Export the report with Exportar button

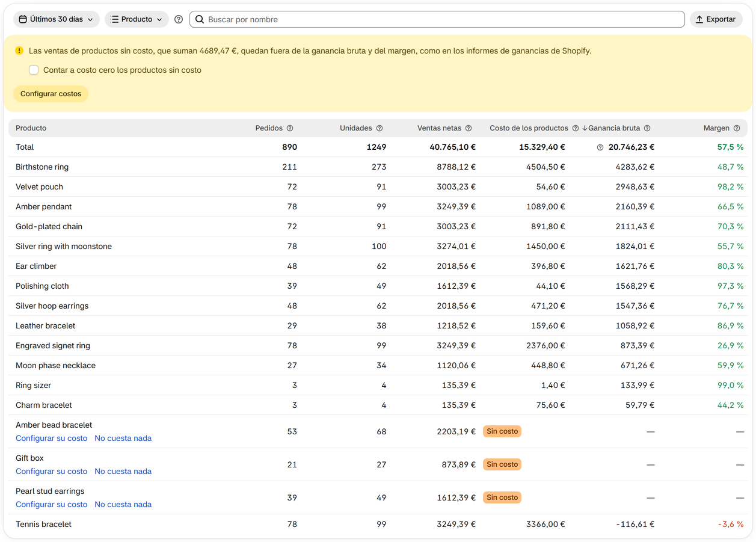[715, 19]
